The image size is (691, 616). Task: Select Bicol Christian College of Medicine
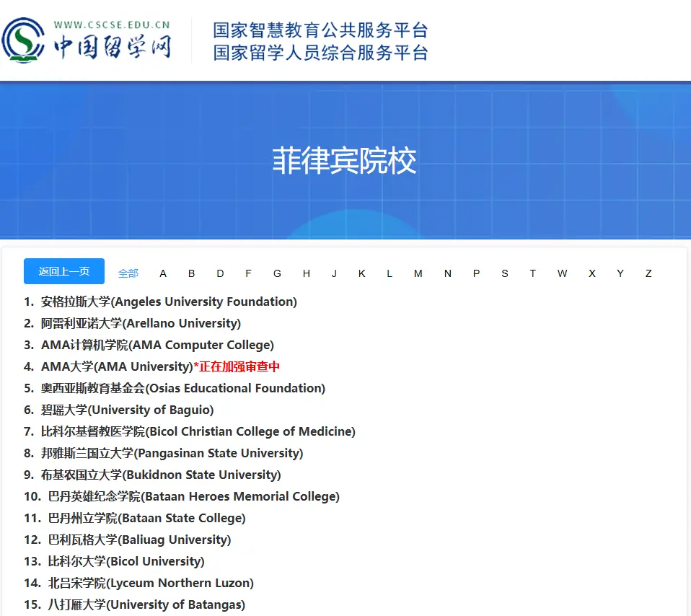coord(198,431)
